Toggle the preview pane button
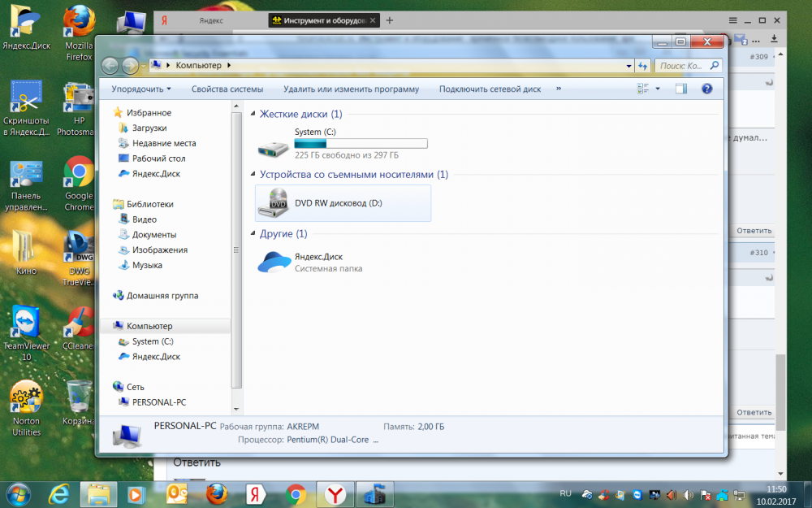The width and height of the screenshot is (812, 508). tap(681, 89)
